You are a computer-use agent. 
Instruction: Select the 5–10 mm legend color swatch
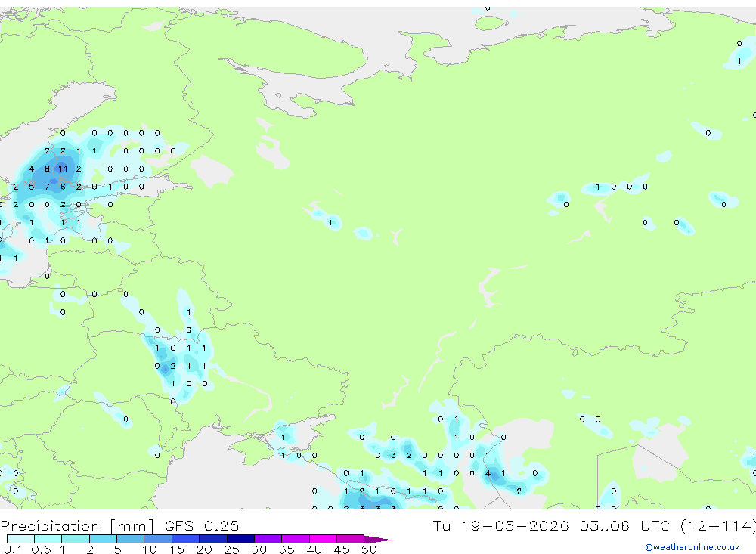(131, 539)
